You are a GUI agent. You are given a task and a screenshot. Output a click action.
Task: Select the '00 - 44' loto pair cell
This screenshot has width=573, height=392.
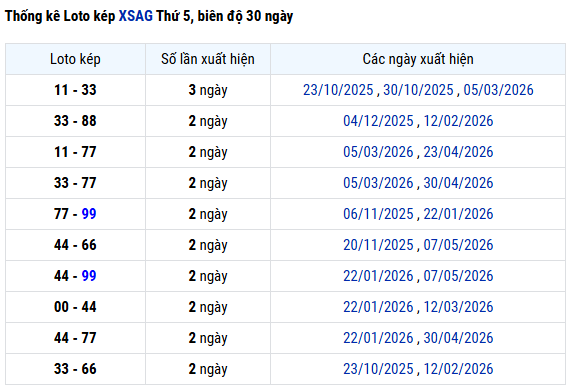tap(75, 307)
